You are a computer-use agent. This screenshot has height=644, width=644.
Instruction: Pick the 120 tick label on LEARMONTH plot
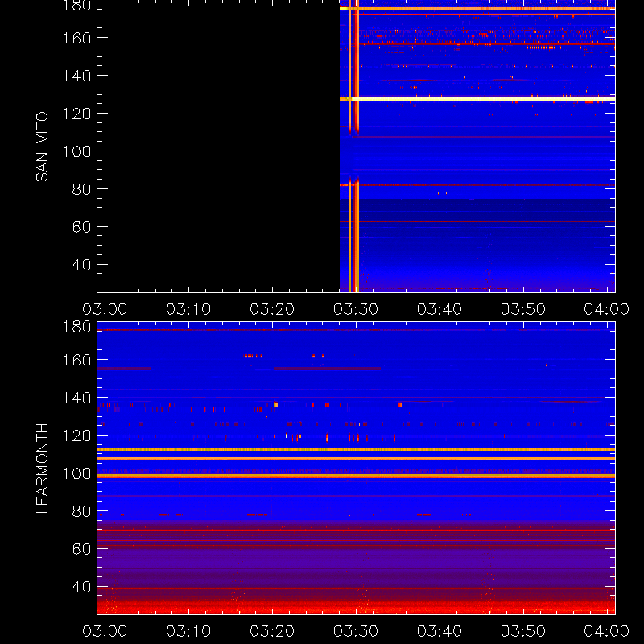(76, 436)
